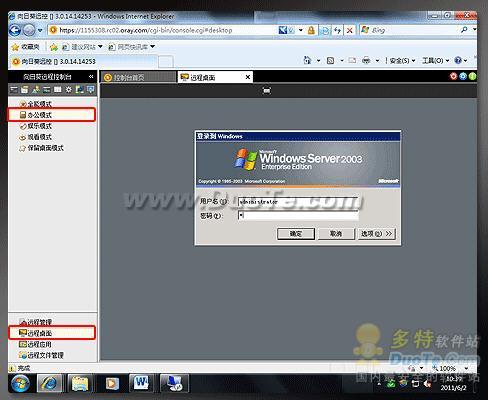Open the Favorites star button
488x400 pixels.
click(x=26, y=47)
